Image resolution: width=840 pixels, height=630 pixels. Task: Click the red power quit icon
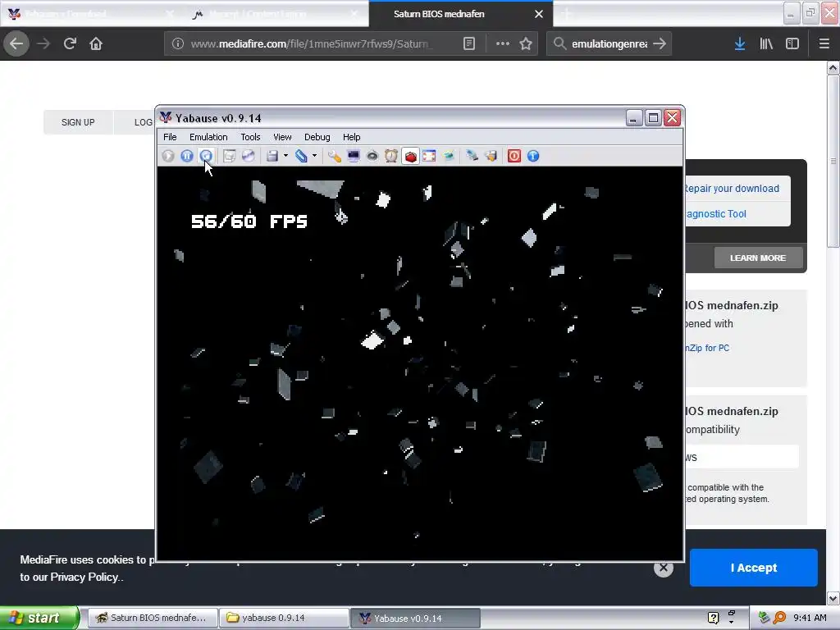pos(514,156)
